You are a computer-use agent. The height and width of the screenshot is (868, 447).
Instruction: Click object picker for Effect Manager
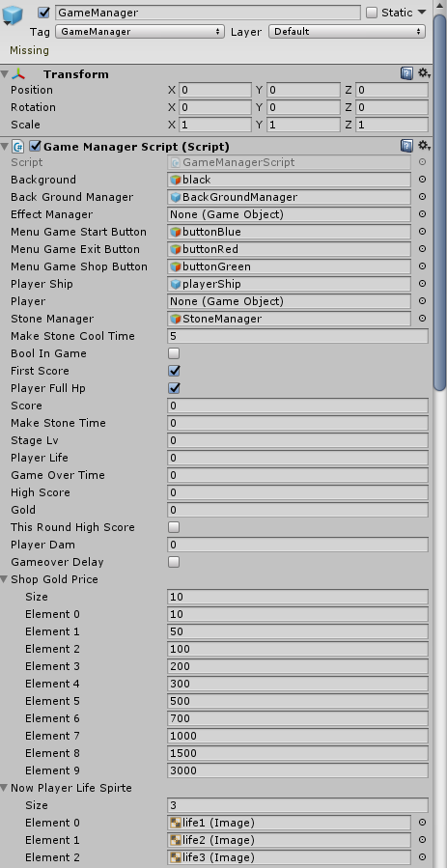click(422, 214)
